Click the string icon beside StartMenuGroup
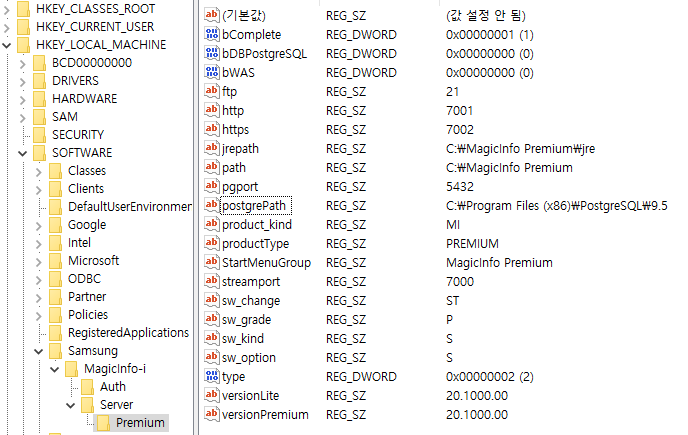Viewport: 688px width, 435px height. click(211, 262)
